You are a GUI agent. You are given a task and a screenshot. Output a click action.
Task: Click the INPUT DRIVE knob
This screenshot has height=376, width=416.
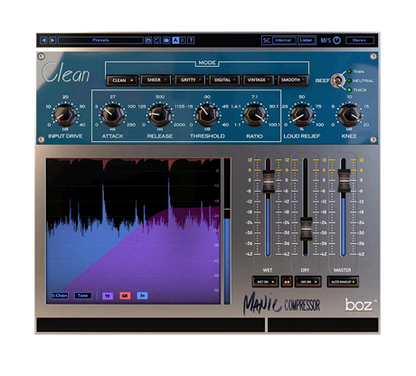coord(65,115)
